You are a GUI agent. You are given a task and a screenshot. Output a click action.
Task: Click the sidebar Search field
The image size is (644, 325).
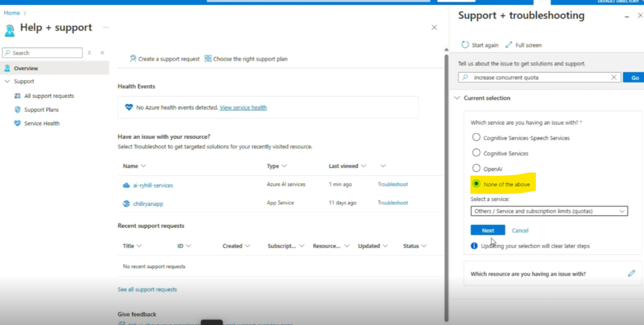coord(42,53)
